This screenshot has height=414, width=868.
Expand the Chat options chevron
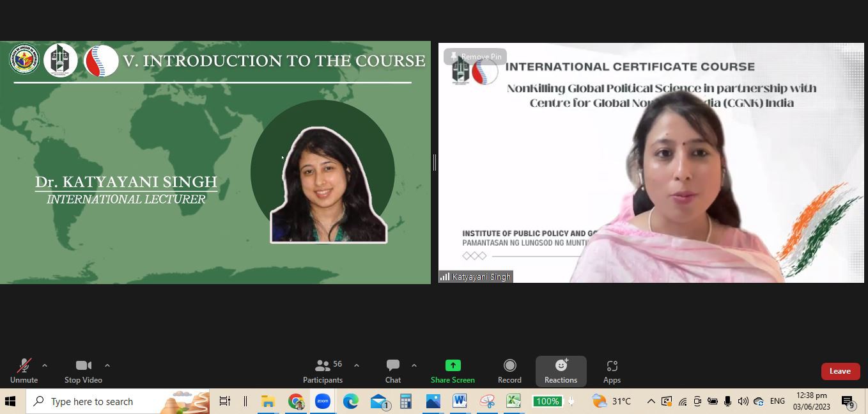coord(414,365)
